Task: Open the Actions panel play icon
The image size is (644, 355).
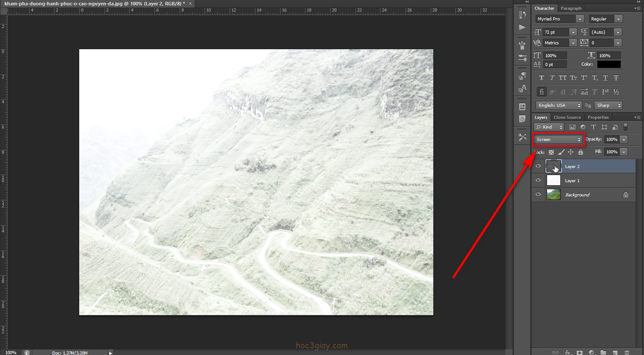Action: [x=522, y=27]
